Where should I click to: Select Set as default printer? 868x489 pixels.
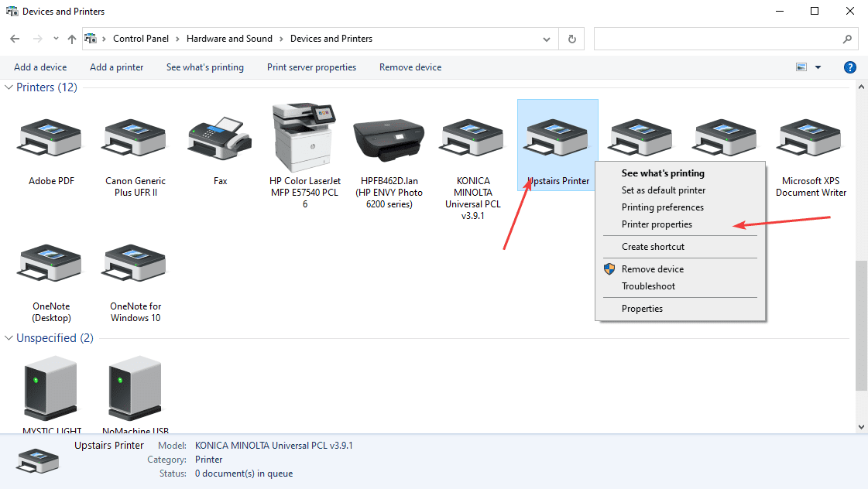pos(663,190)
